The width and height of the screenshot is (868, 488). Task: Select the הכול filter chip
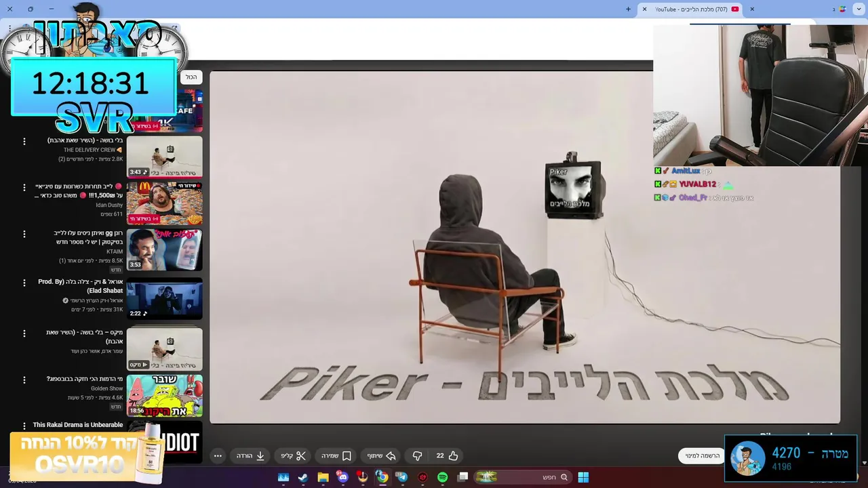click(x=191, y=77)
